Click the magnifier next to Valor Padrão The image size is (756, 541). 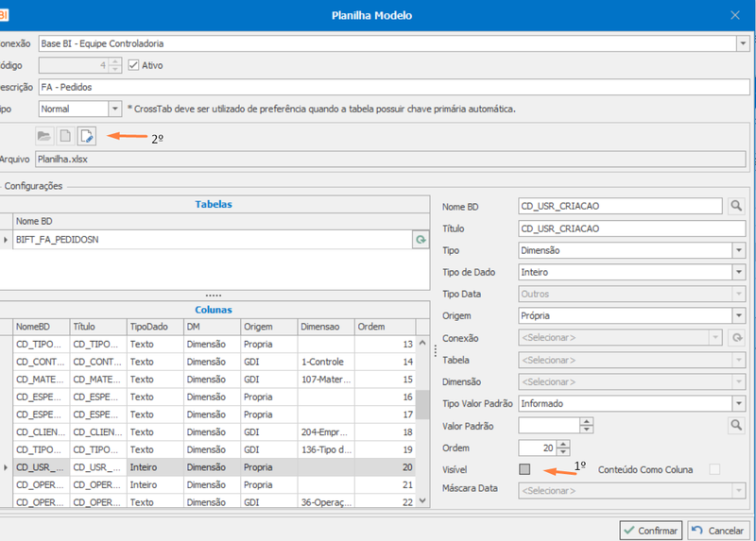tap(736, 426)
